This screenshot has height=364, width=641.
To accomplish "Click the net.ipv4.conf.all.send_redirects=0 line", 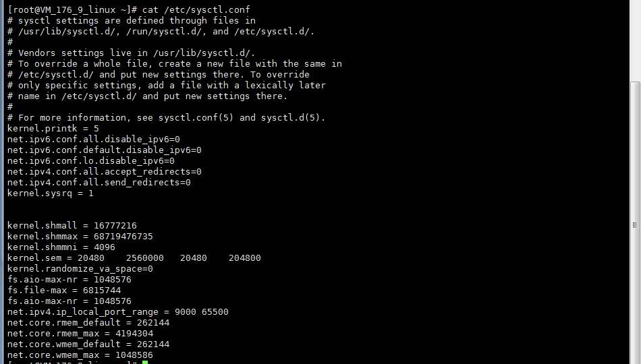I will point(99,183).
